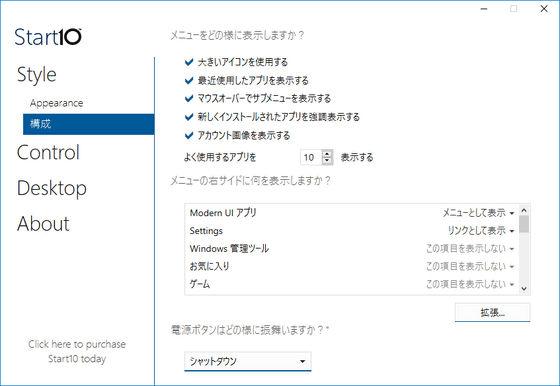This screenshot has height=386, width=560.
Task: Select 構成 sub-item
Action: [89, 124]
